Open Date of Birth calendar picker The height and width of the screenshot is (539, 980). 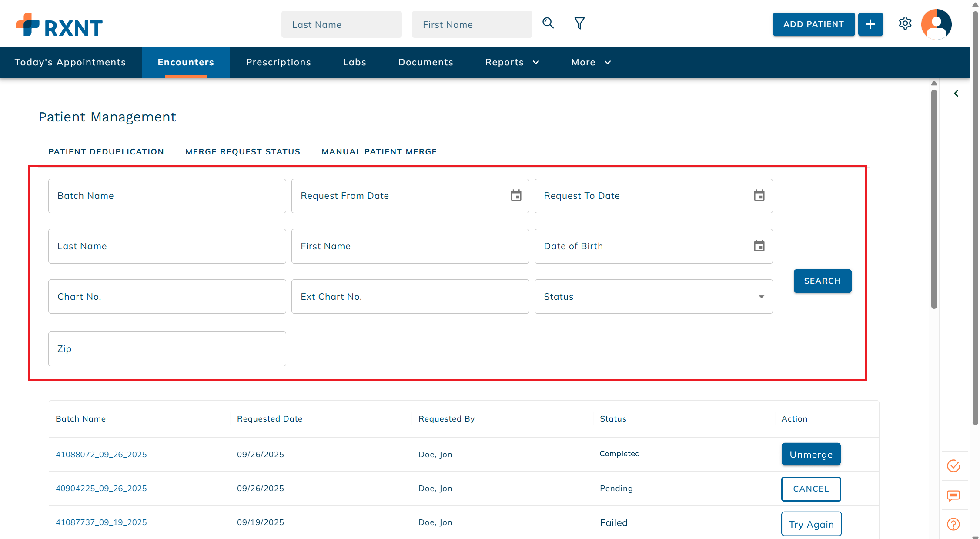759,246
